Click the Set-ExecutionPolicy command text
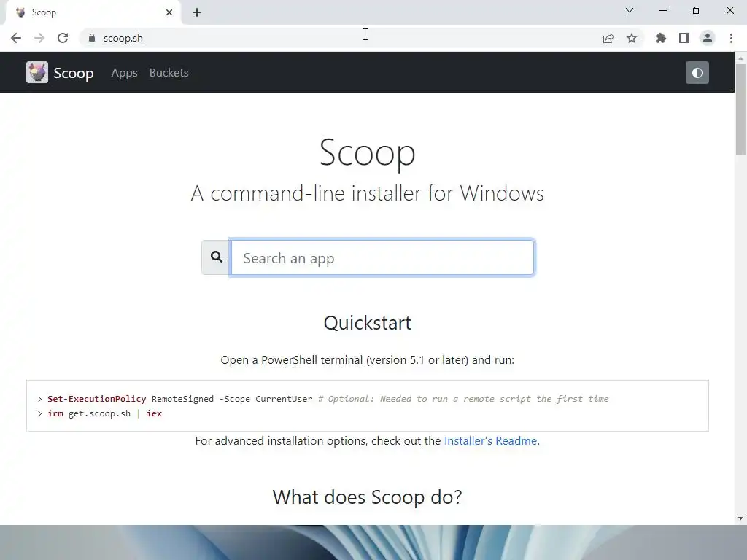The height and width of the screenshot is (560, 747). pyautogui.click(x=97, y=399)
